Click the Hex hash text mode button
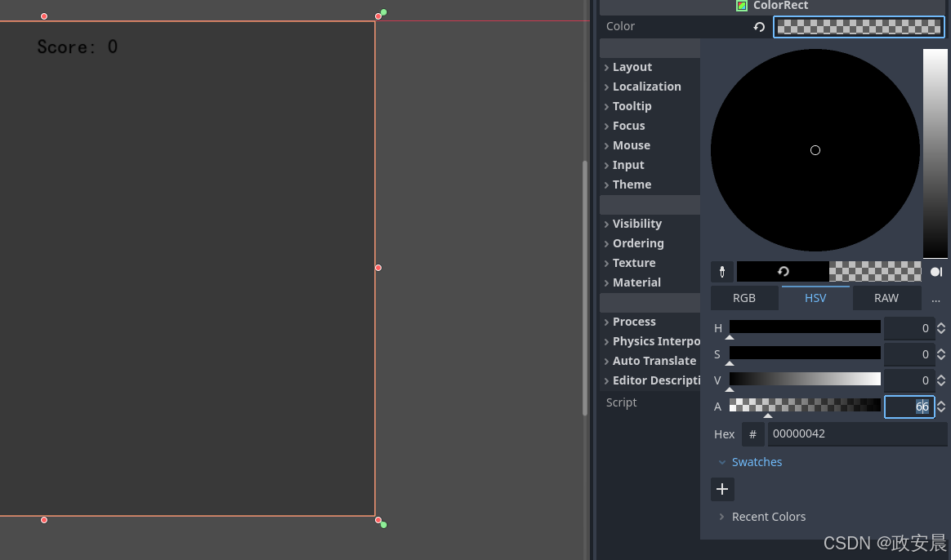This screenshot has height=560, width=951. (x=752, y=434)
